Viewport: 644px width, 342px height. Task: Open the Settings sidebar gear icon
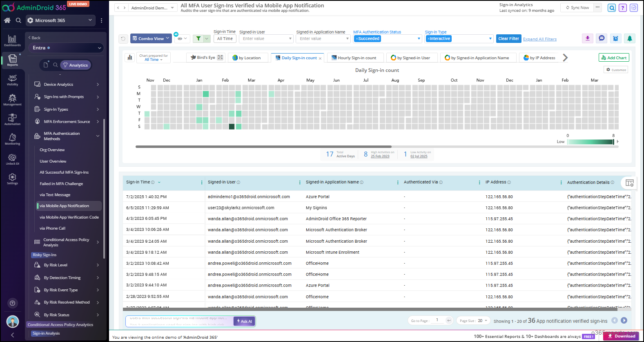[x=12, y=179]
